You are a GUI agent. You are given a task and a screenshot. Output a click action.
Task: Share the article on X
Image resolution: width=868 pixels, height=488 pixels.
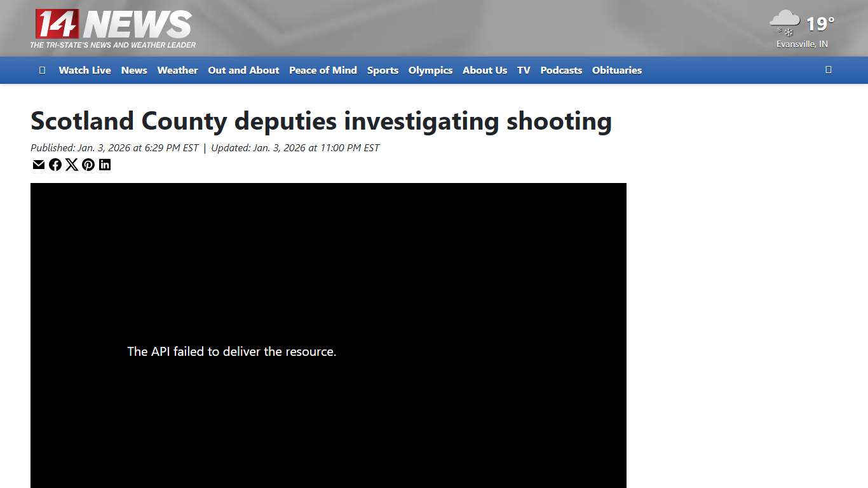(x=72, y=165)
